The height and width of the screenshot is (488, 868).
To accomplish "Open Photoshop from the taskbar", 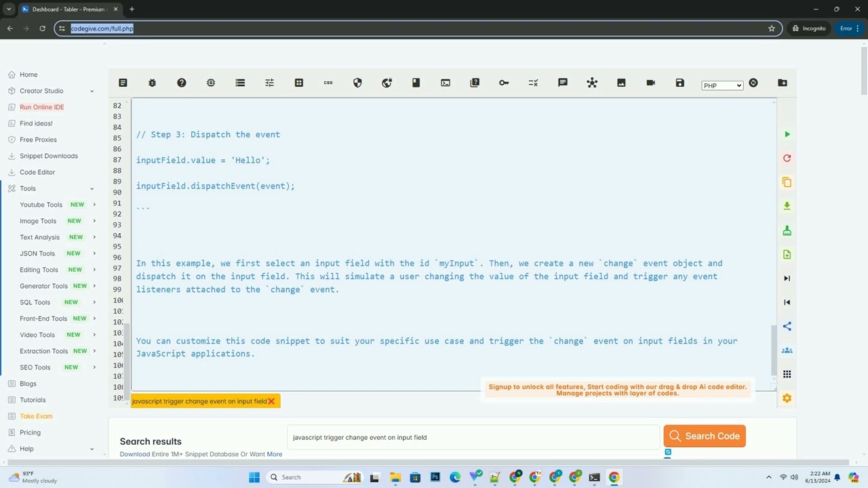I will click(x=435, y=477).
